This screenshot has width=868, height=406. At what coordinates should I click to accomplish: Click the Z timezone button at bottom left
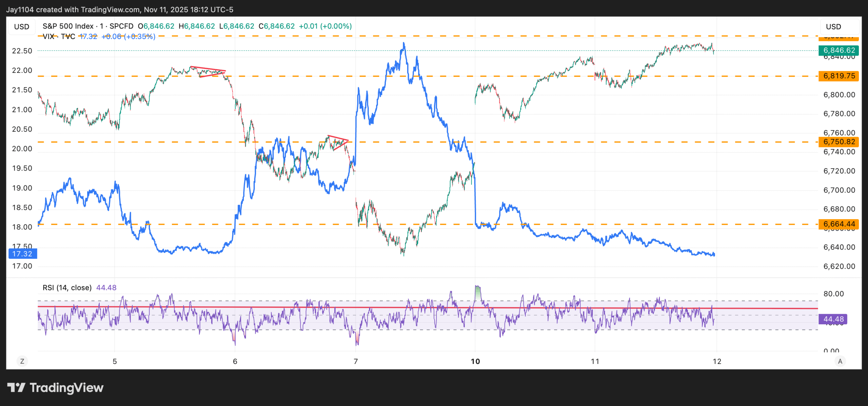pyautogui.click(x=22, y=361)
